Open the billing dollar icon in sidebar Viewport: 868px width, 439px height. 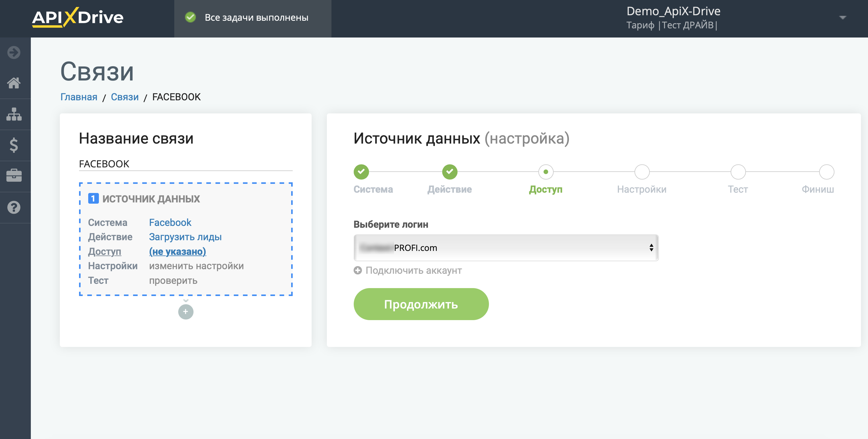[14, 145]
